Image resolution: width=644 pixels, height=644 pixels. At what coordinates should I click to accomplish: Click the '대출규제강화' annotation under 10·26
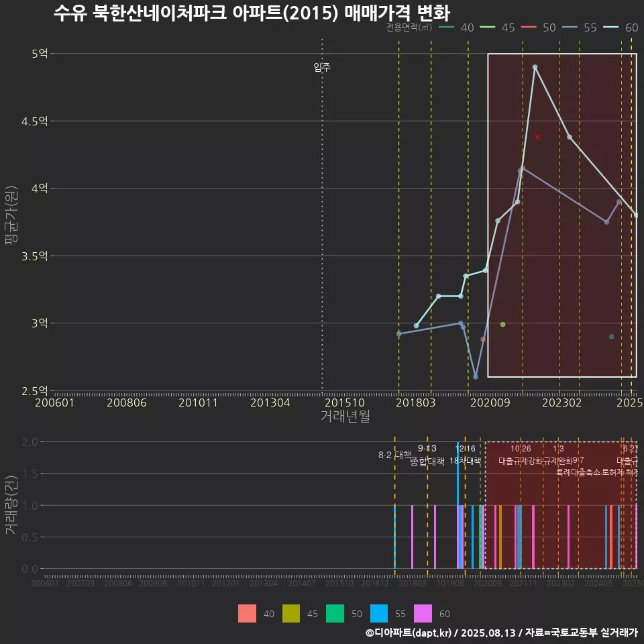click(x=521, y=460)
